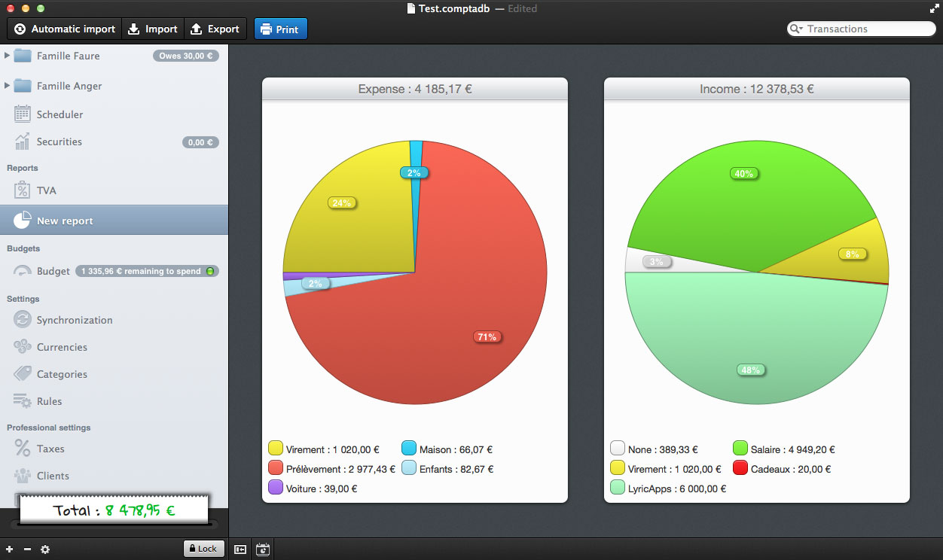Open the Categories tag icon
Image resolution: width=943 pixels, height=560 pixels.
coord(23,374)
